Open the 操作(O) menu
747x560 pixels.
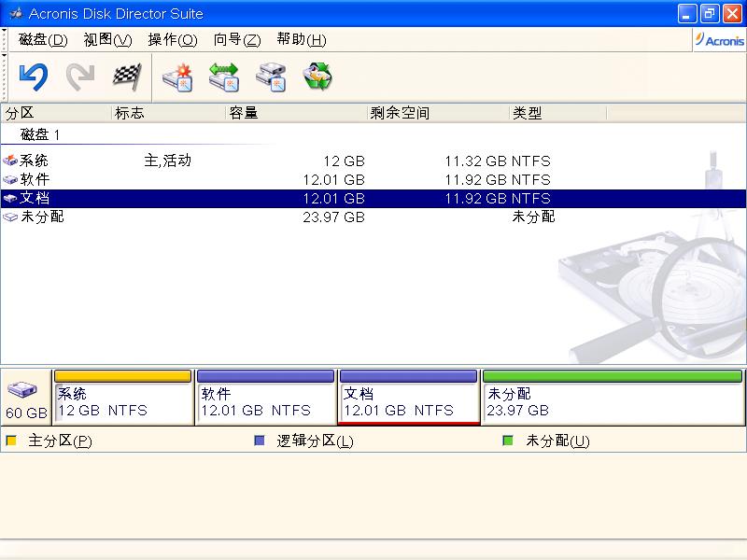[173, 39]
